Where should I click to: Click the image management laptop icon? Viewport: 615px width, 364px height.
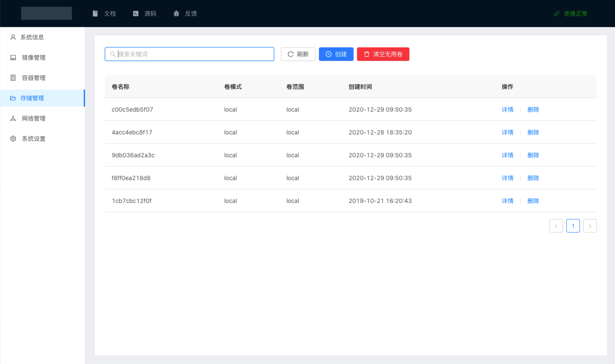[x=13, y=58]
